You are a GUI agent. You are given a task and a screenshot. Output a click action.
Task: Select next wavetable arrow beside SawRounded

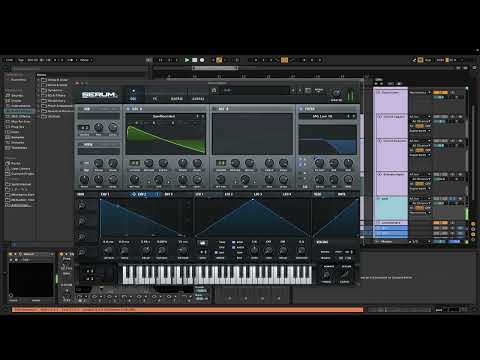(x=203, y=116)
